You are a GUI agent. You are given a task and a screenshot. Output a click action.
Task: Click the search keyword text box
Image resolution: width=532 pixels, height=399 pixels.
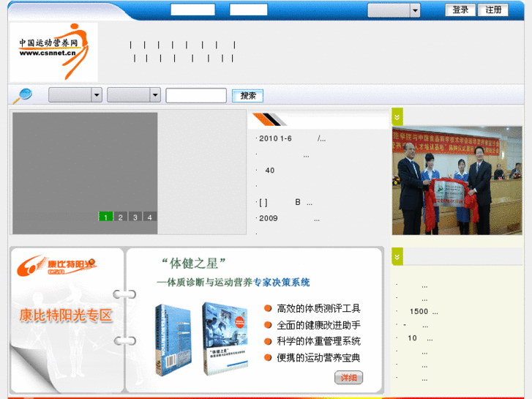[x=196, y=95]
